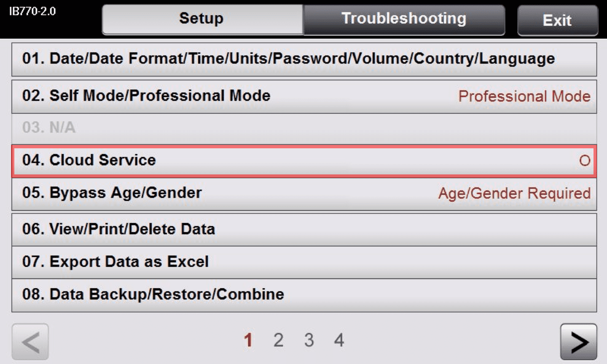This screenshot has width=607, height=364.
Task: Jump to page 4
Action: 339,340
